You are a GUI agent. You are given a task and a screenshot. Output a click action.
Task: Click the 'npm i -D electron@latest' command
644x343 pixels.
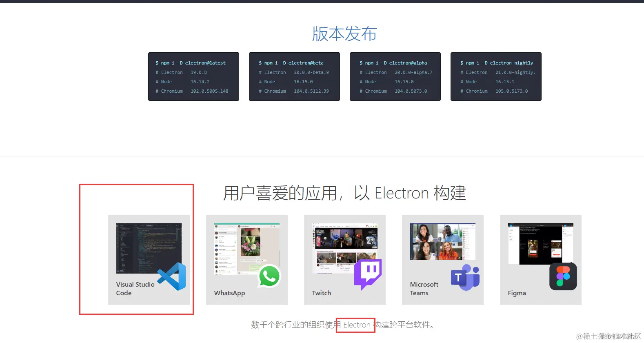point(193,63)
